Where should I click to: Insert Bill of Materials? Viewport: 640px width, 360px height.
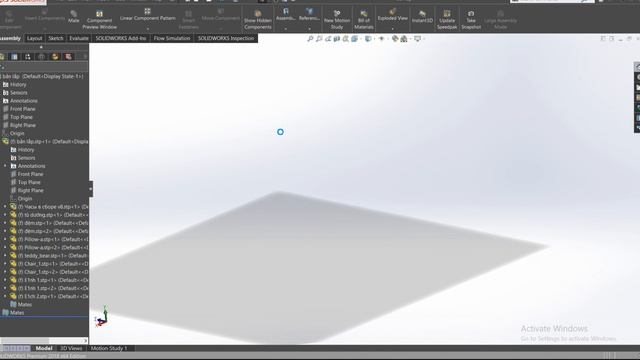pos(364,20)
